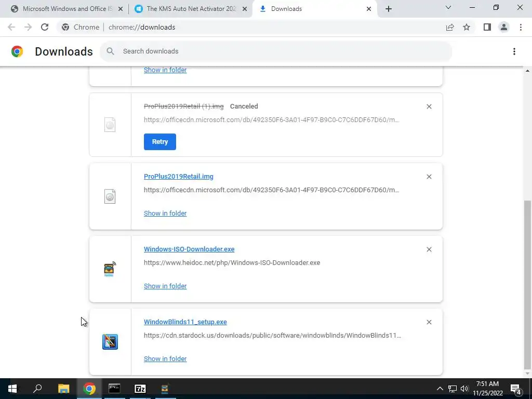Remove canceled ProPlus2019Retail (1).img from list
The image size is (532, 399).
pyautogui.click(x=429, y=107)
